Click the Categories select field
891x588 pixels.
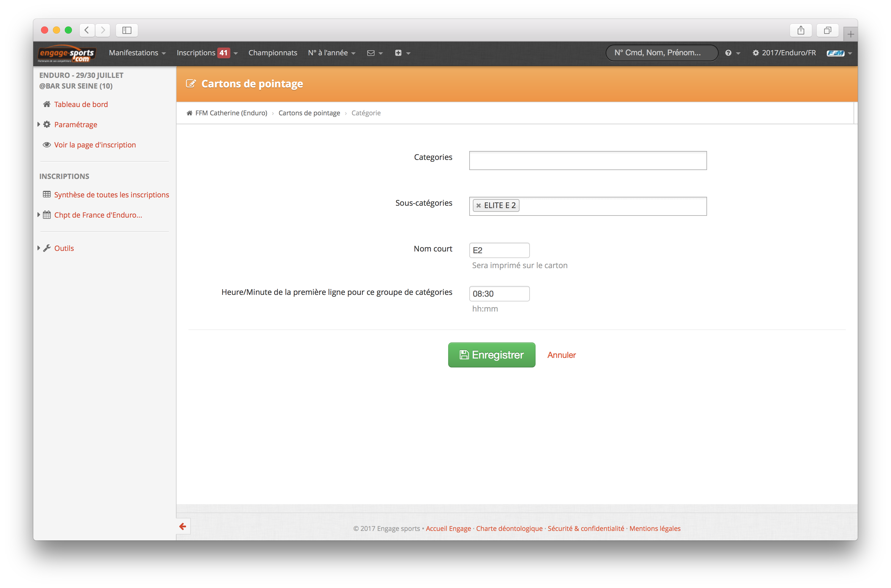pyautogui.click(x=588, y=161)
